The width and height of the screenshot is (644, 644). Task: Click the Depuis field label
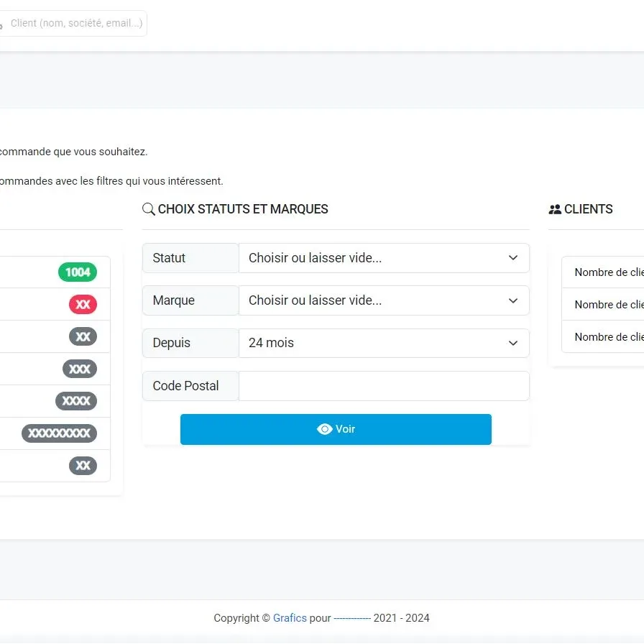172,343
